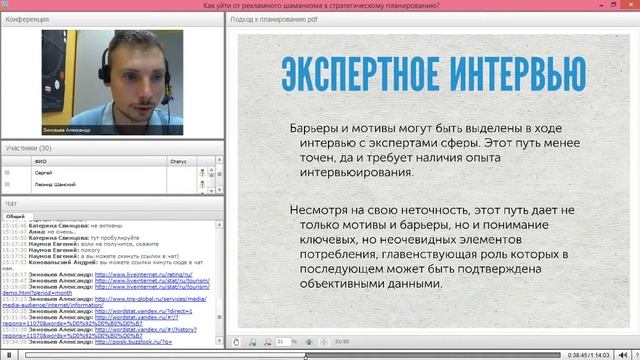Click the user status icon for Леонид Шанский
640x360 pixels.
[x=202, y=184]
